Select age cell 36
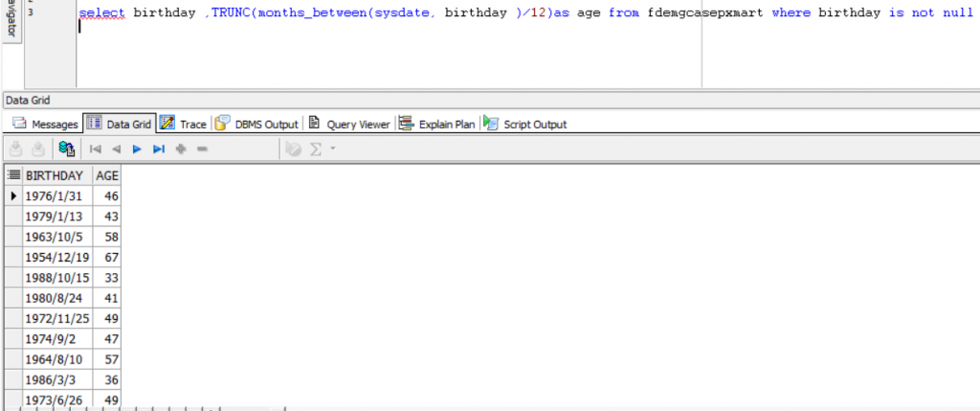Image resolution: width=980 pixels, height=411 pixels. tap(107, 379)
